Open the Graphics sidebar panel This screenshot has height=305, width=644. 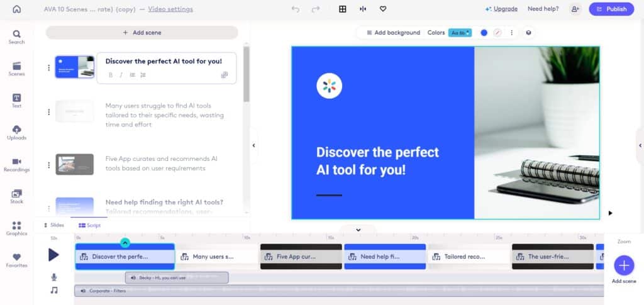coord(16,229)
